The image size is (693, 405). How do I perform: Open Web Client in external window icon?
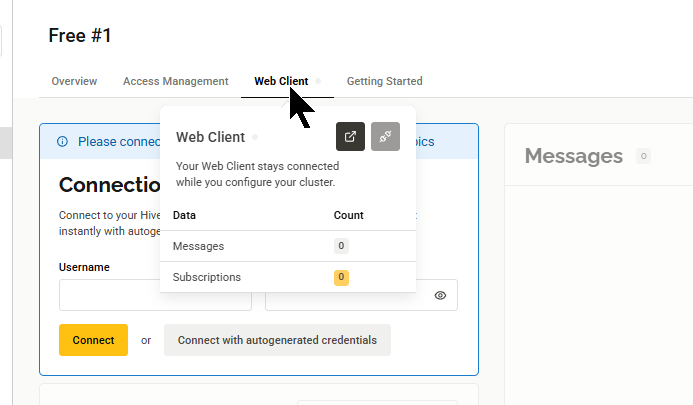tap(350, 137)
